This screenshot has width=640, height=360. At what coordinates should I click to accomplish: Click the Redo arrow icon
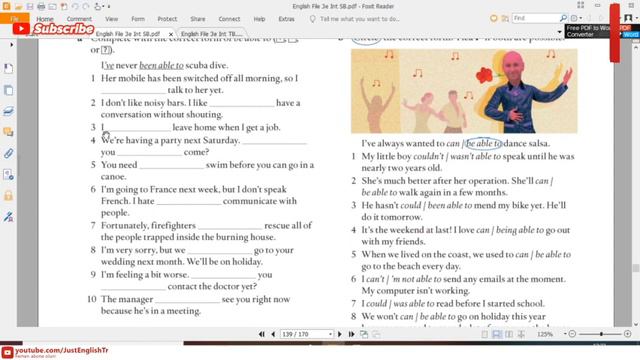tap(86, 6)
